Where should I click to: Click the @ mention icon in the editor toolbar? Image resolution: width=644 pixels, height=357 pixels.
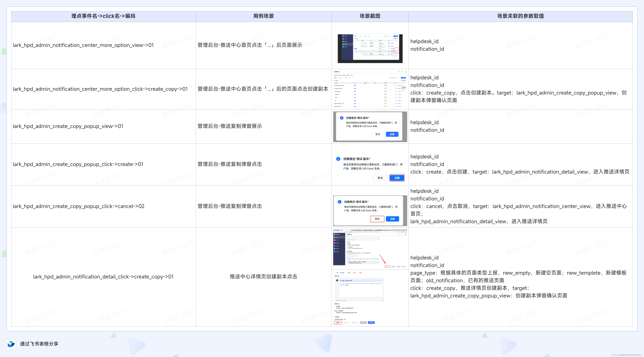pos(346,301)
